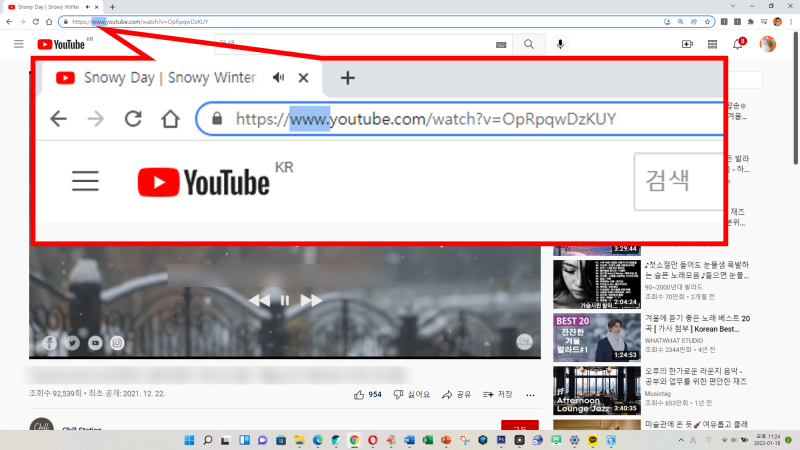The height and width of the screenshot is (450, 800).
Task: Open Chrome's home page button
Action: coord(49,21)
